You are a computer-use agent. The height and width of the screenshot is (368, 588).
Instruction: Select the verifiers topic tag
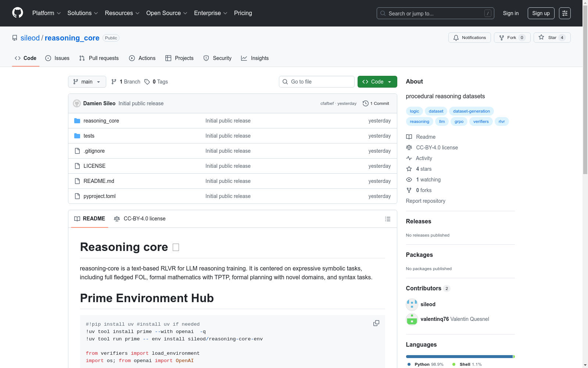(481, 121)
